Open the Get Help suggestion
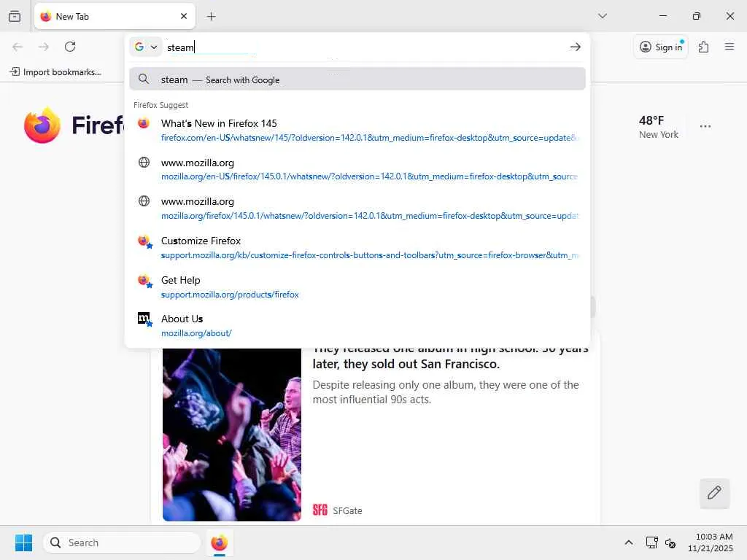This screenshot has width=747, height=560. click(357, 287)
